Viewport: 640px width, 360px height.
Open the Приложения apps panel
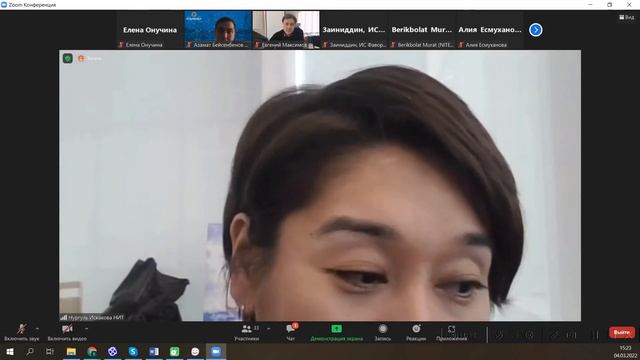click(x=451, y=333)
